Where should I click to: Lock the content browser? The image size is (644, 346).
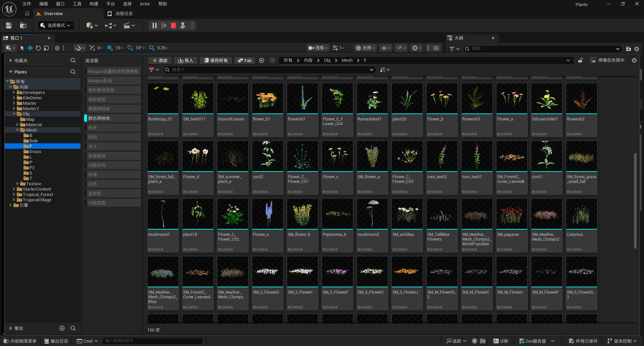click(x=580, y=60)
